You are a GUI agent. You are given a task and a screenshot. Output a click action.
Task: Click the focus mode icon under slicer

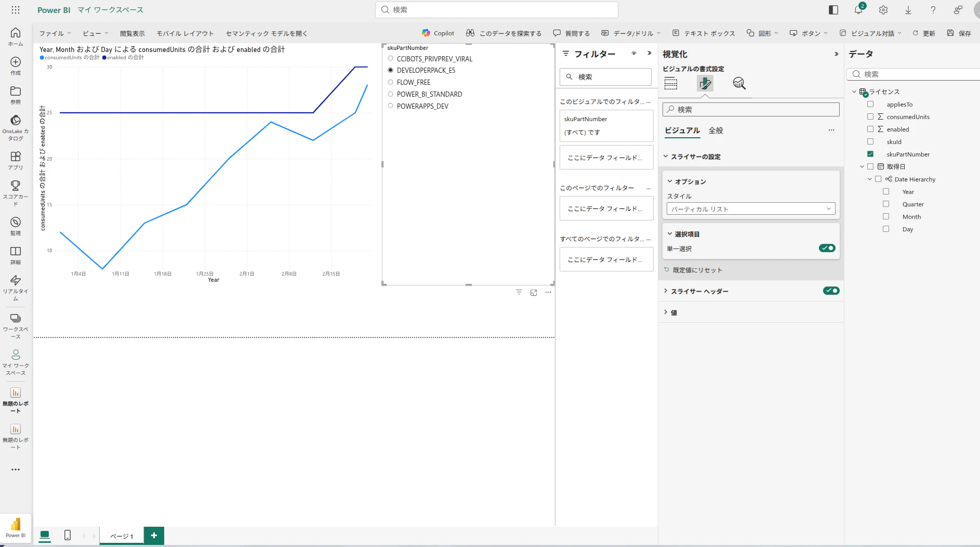point(534,293)
